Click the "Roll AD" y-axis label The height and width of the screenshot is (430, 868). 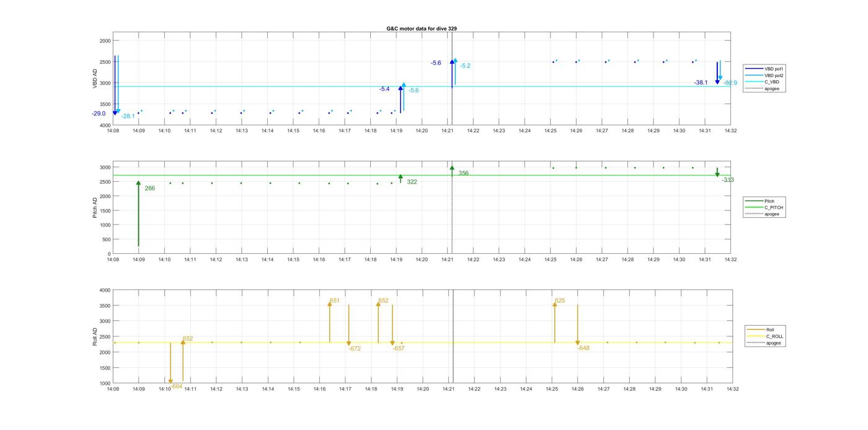point(95,336)
